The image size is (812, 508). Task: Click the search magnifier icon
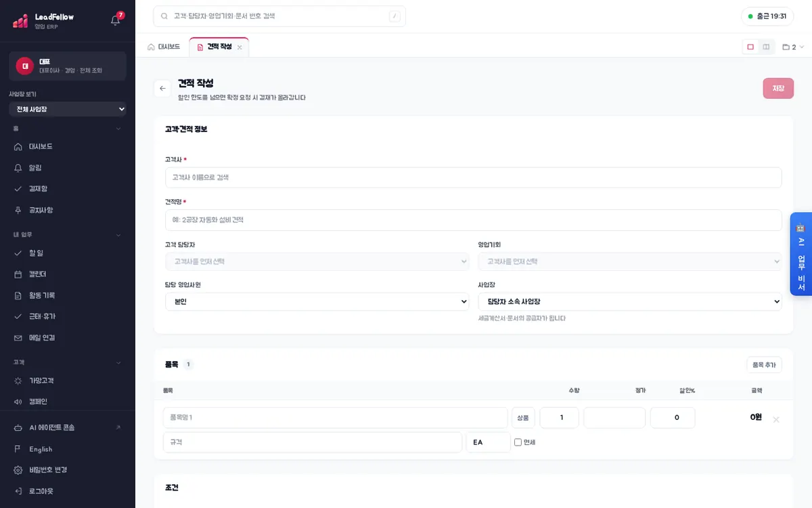click(164, 16)
